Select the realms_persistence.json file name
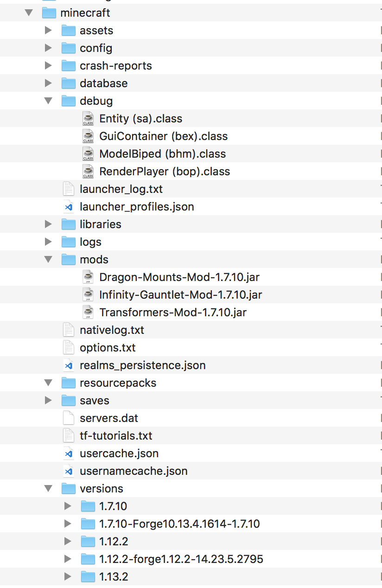This screenshot has width=382, height=588. coord(143,365)
